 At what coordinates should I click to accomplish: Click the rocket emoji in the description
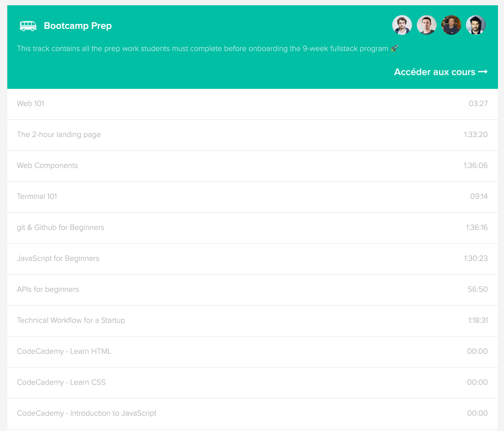click(394, 48)
